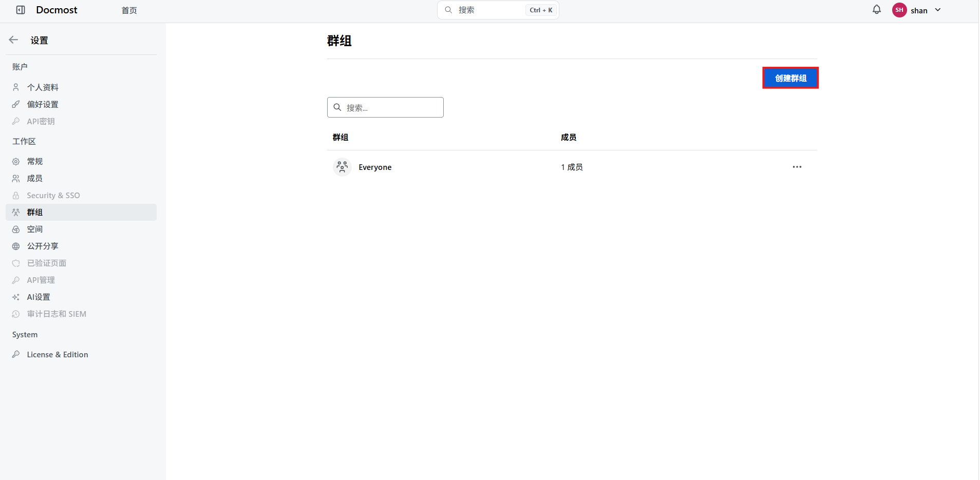Viewport: 980px width, 480px height.
Task: Go to 首页 link in header
Action: point(129,10)
